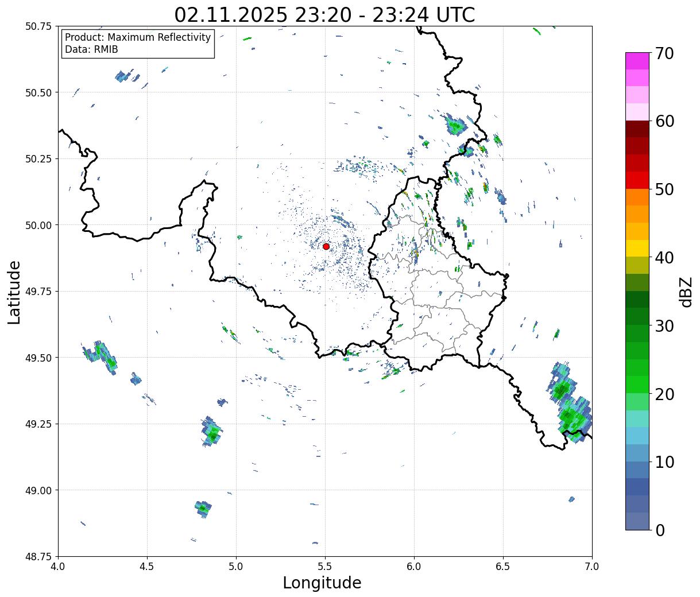Click the y-axis tick label "50.00"
Image resolution: width=700 pixels, height=597 pixels.
click(x=38, y=225)
